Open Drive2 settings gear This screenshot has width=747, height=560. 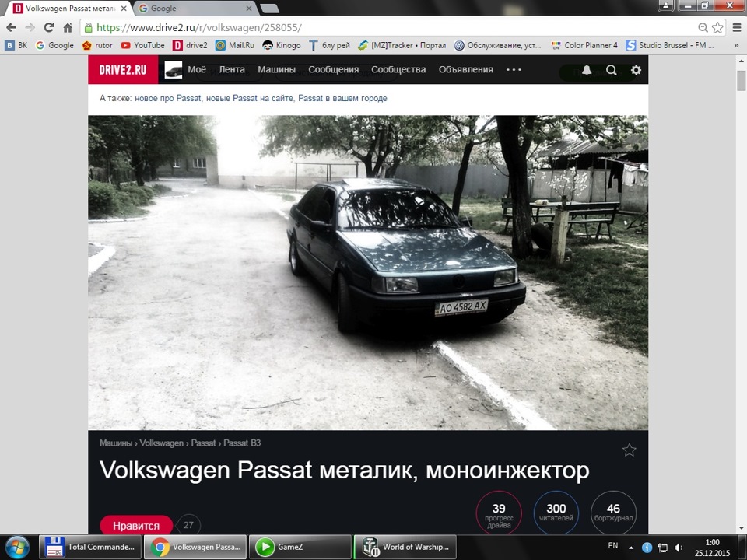coord(636,70)
